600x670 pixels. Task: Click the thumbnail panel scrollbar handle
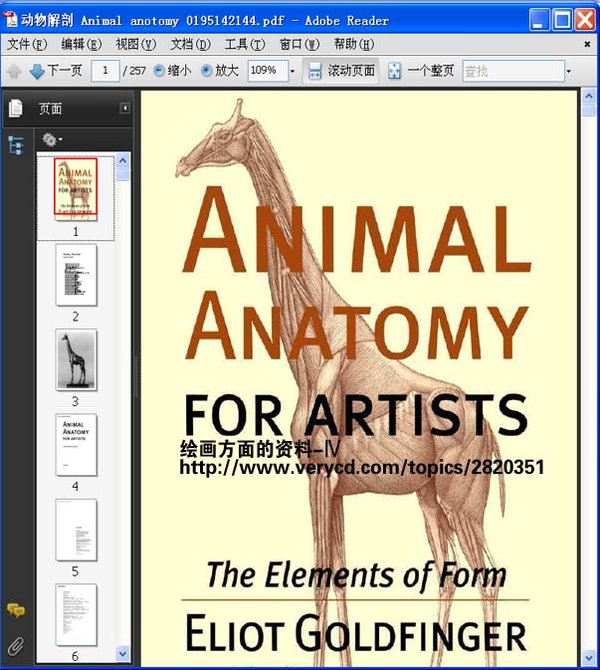coord(123,175)
